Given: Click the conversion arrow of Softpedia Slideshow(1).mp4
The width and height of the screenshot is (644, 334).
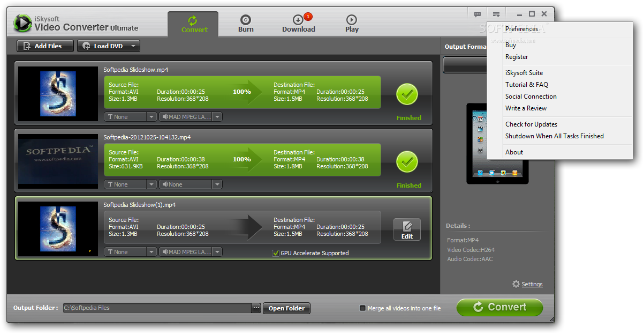Looking at the screenshot, I should tap(247, 227).
